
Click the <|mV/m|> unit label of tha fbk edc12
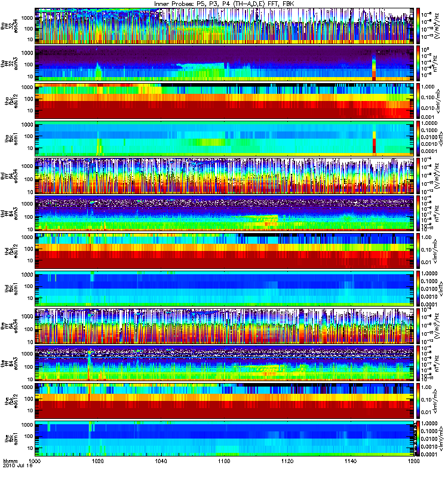click(x=438, y=101)
